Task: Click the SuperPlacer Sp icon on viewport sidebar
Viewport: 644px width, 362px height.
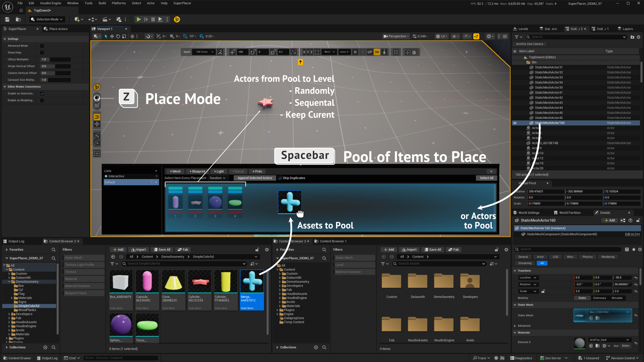Action: coord(97,87)
